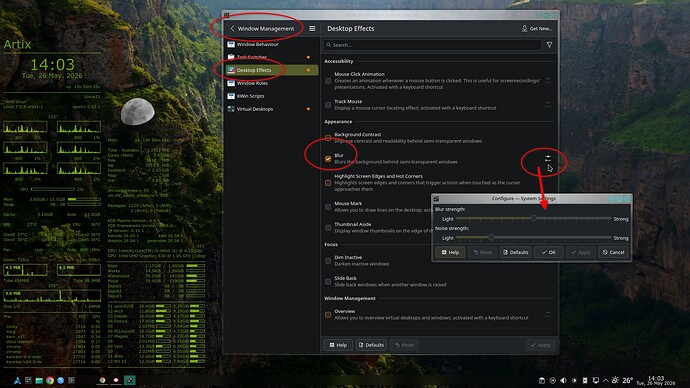Toggle Highlight Screen Edges and Hot Corners checkbox

click(328, 183)
